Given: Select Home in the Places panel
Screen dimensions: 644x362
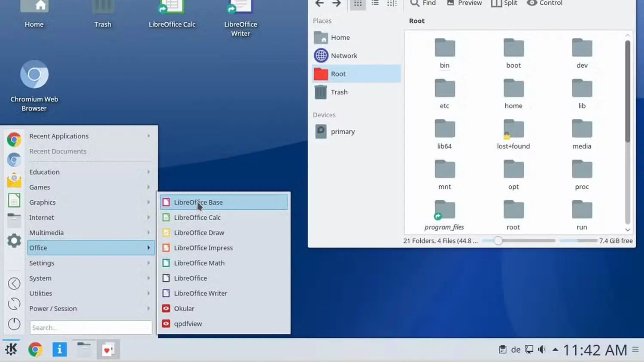Looking at the screenshot, I should pyautogui.click(x=356, y=37).
